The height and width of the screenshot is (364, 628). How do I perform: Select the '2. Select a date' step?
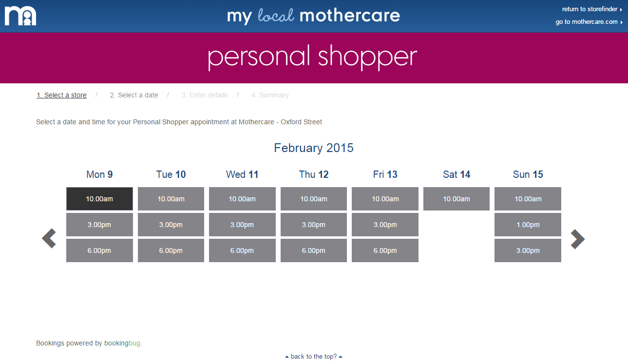[x=134, y=96]
